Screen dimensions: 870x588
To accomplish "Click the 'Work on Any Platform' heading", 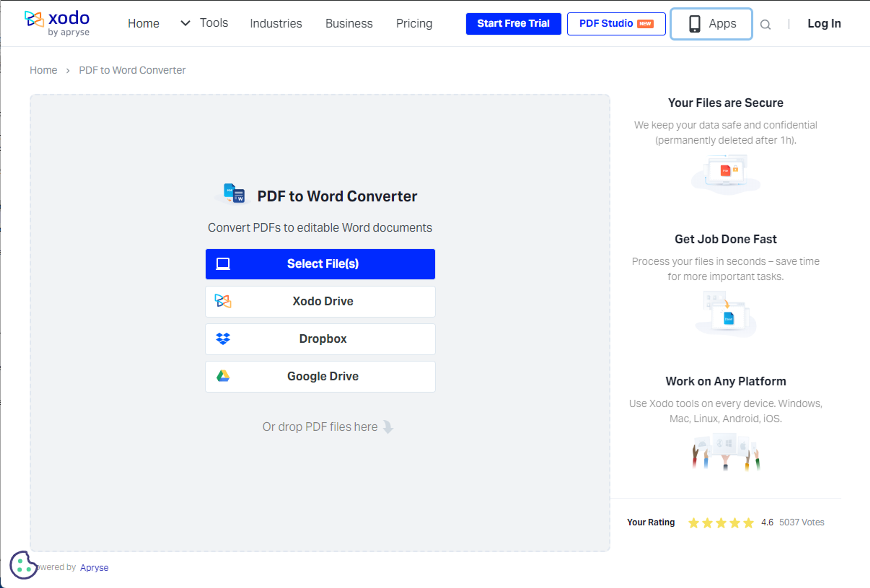I will pos(725,381).
